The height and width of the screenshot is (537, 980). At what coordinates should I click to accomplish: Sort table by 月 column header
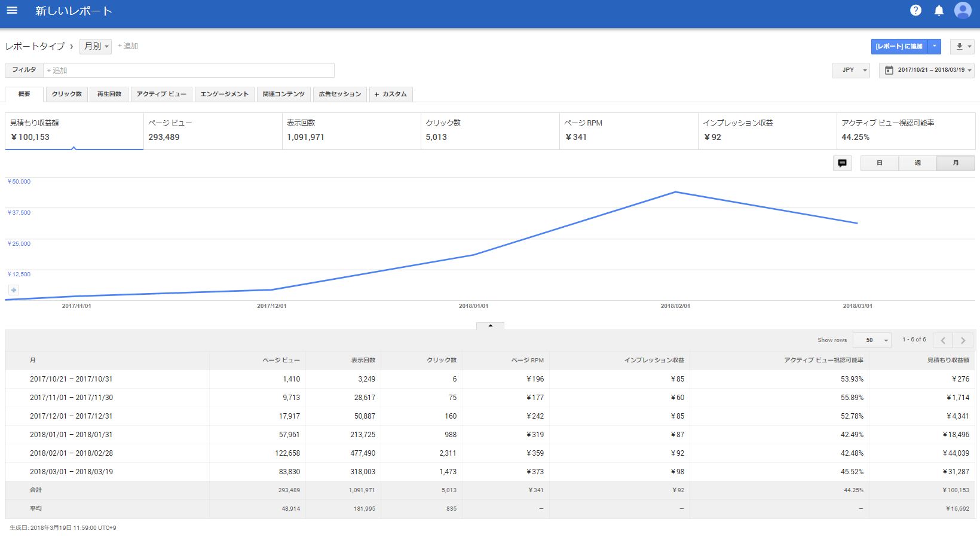(x=33, y=360)
